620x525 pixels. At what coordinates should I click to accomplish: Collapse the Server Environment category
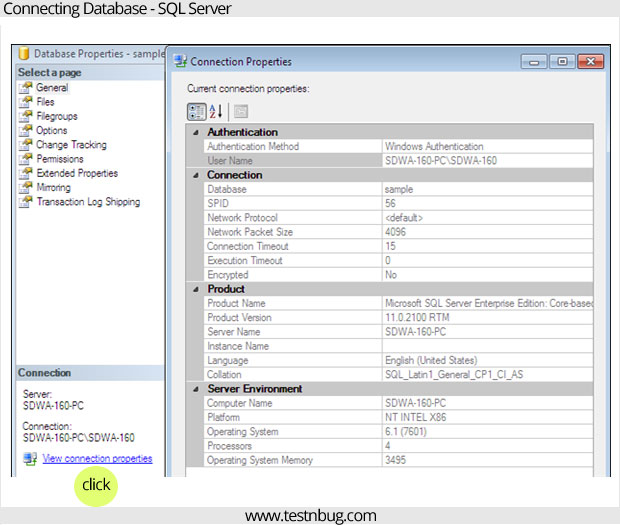(x=196, y=389)
